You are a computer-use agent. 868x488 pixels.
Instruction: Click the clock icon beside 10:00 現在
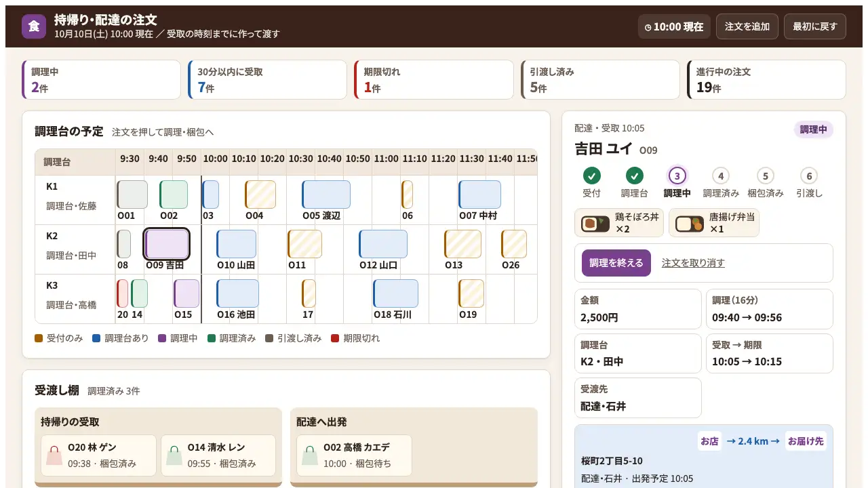648,27
